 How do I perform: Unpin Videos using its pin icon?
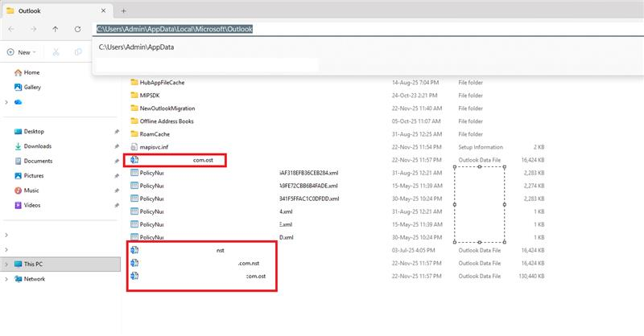click(117, 205)
